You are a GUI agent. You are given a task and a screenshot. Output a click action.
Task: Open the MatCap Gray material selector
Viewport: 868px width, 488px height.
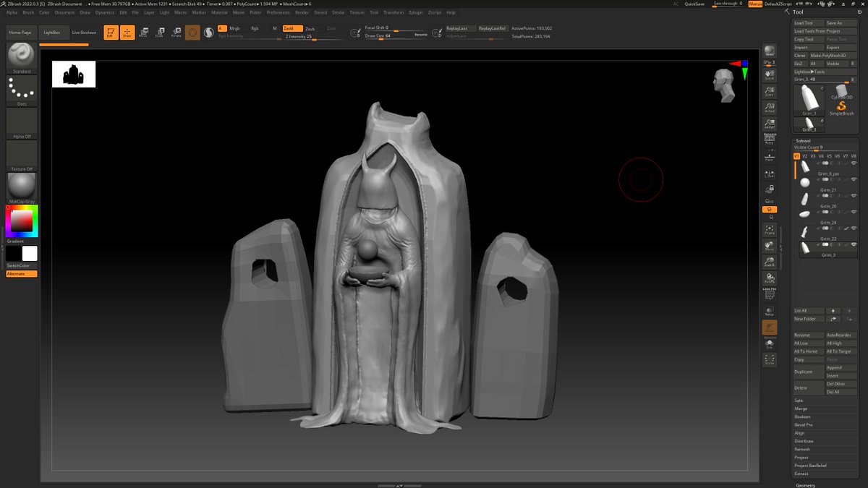click(x=22, y=187)
